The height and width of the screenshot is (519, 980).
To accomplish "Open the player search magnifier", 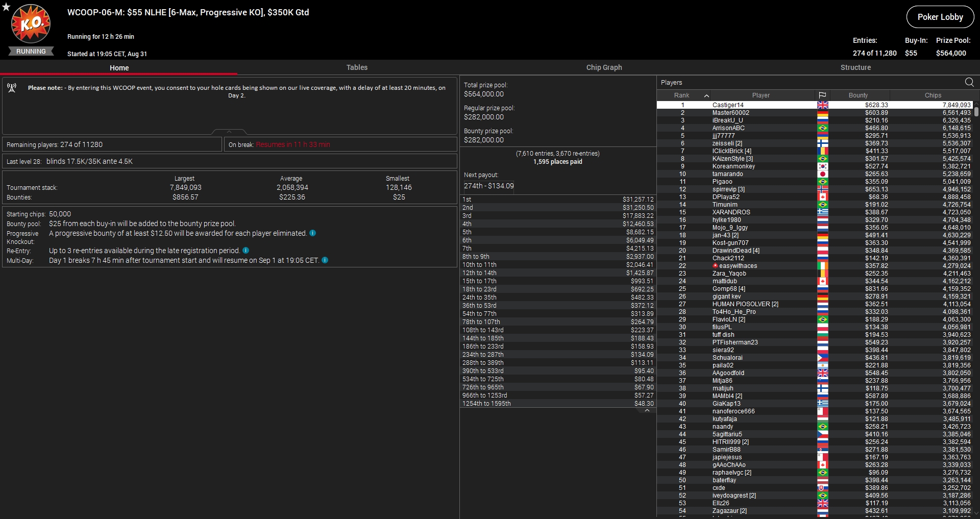I will [x=969, y=82].
